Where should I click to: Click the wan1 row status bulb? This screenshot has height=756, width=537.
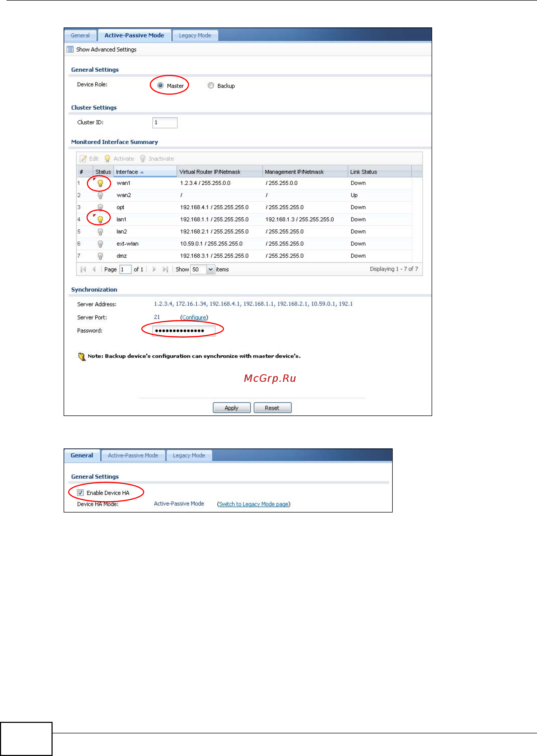pyautogui.click(x=100, y=183)
